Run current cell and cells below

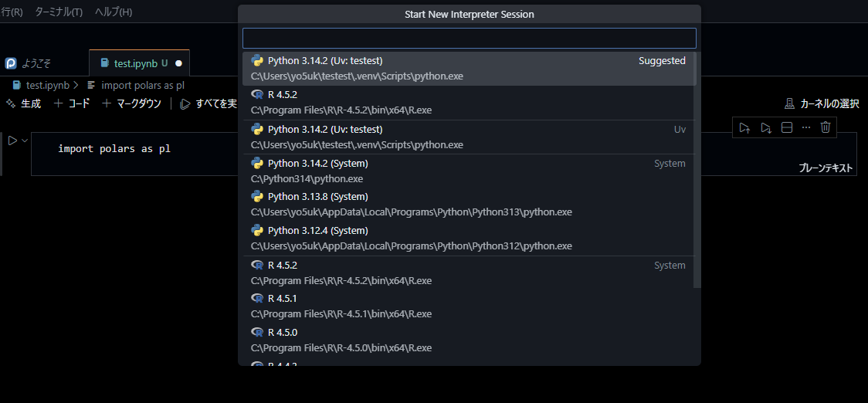pyautogui.click(x=765, y=127)
